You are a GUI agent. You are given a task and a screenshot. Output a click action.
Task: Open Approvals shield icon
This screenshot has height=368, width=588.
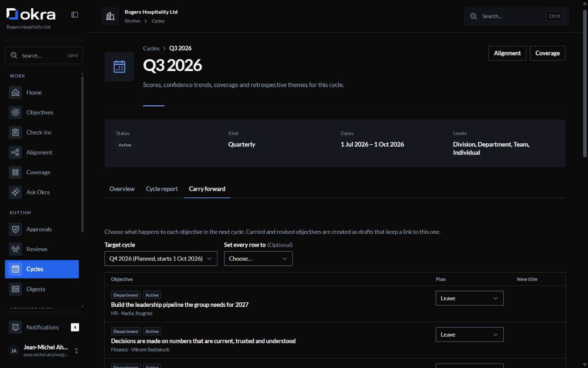pos(15,229)
